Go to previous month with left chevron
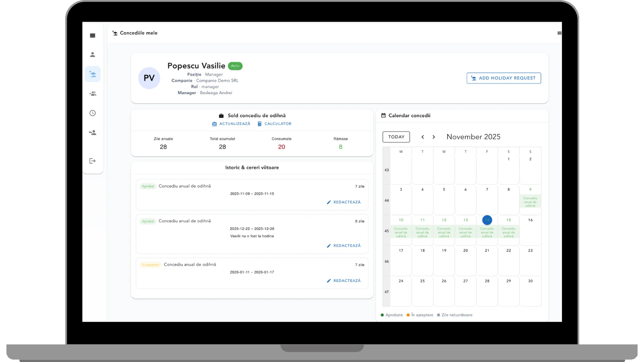 (423, 137)
